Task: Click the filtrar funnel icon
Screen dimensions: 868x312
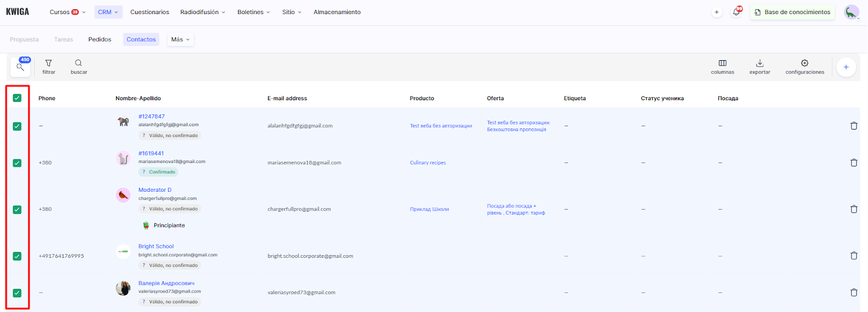Action: pos(49,63)
